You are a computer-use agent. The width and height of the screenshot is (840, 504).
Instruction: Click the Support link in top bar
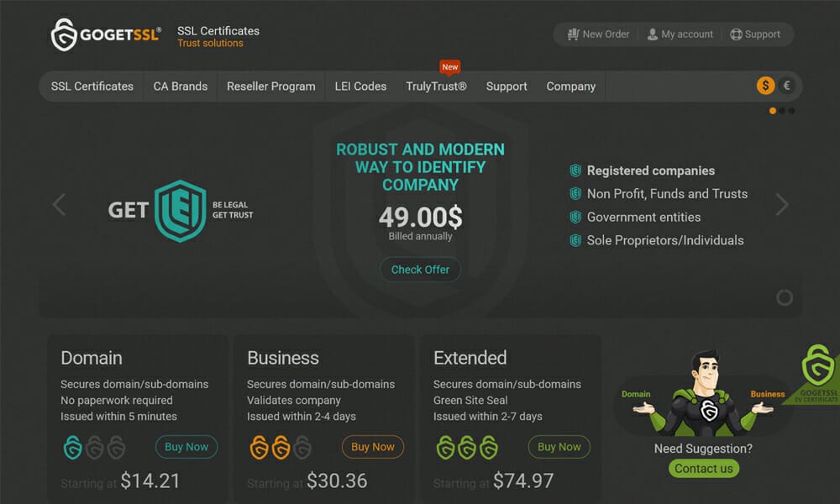(x=763, y=34)
